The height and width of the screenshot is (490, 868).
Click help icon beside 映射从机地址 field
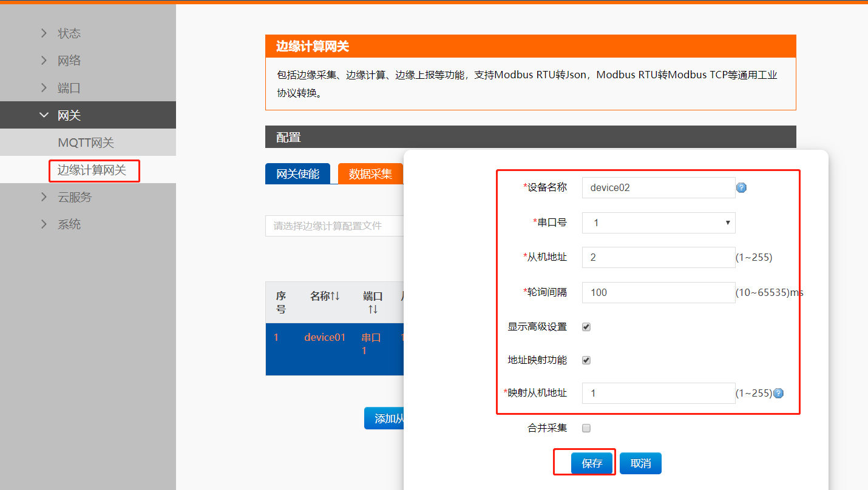coord(778,393)
